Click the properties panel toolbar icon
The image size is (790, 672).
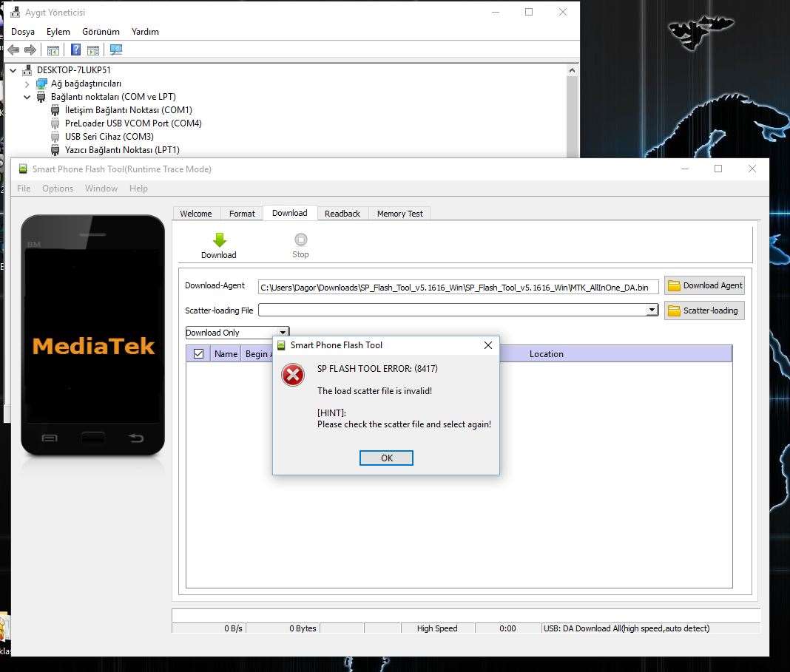coord(93,50)
